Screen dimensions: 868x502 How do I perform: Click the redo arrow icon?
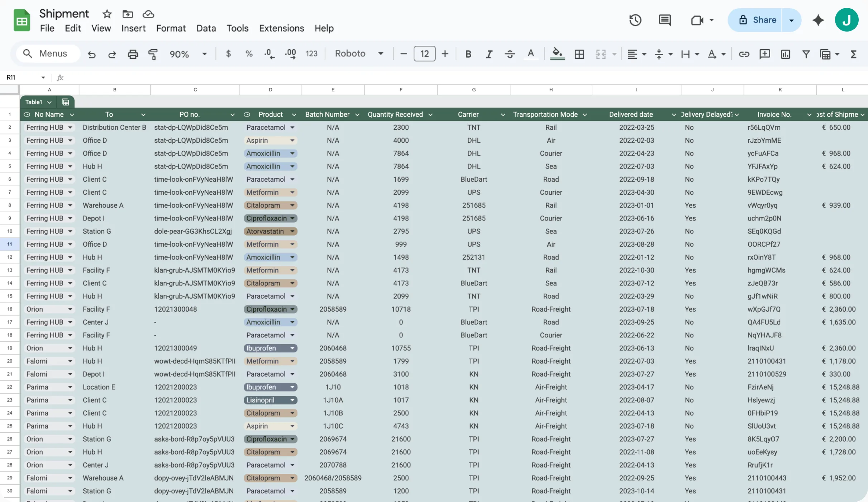112,54
